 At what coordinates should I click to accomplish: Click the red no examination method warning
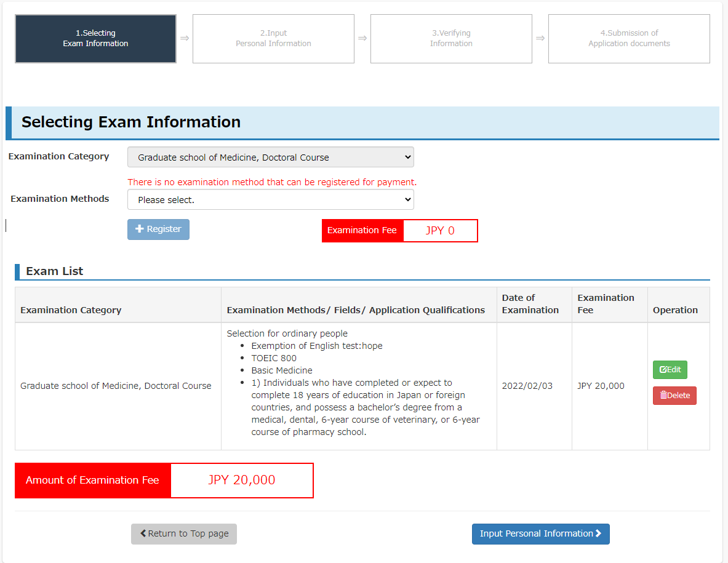tap(272, 182)
